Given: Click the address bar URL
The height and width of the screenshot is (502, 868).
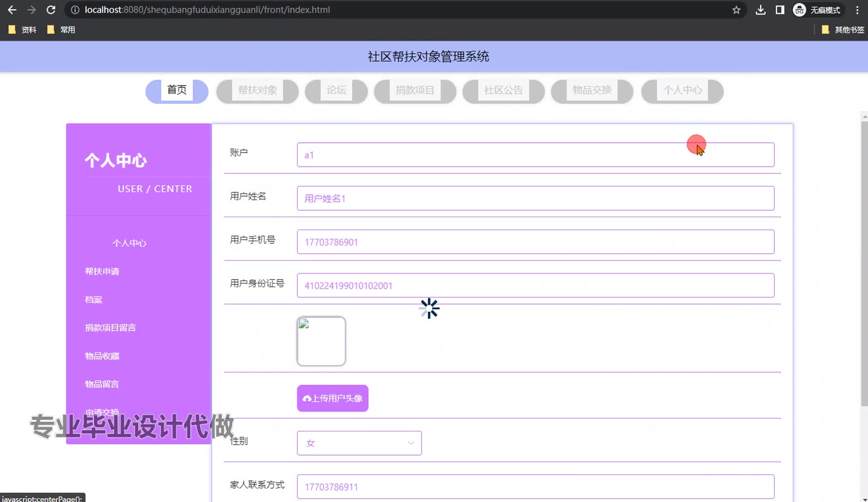Looking at the screenshot, I should [x=207, y=10].
